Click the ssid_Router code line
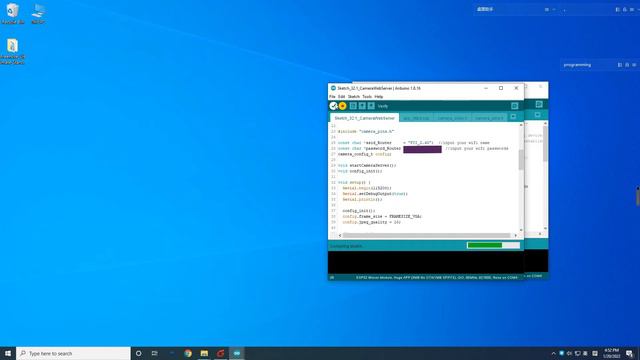 click(413, 143)
